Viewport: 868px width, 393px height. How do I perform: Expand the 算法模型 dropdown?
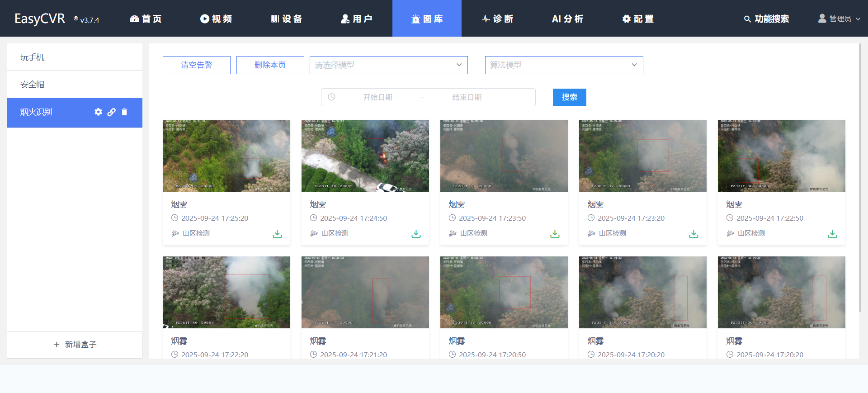(564, 65)
